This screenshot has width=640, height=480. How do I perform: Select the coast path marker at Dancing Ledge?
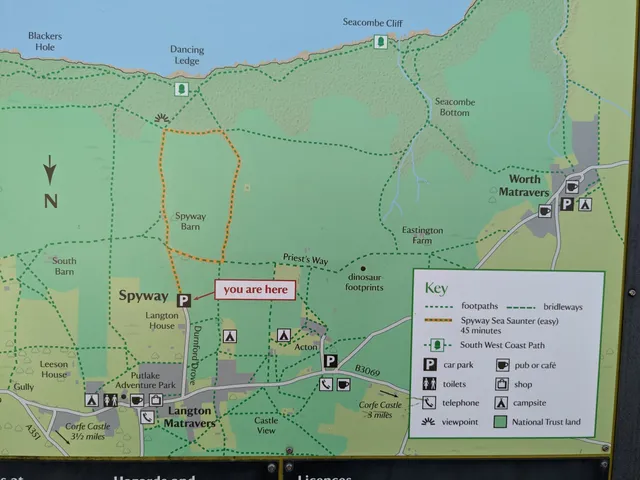click(x=180, y=89)
